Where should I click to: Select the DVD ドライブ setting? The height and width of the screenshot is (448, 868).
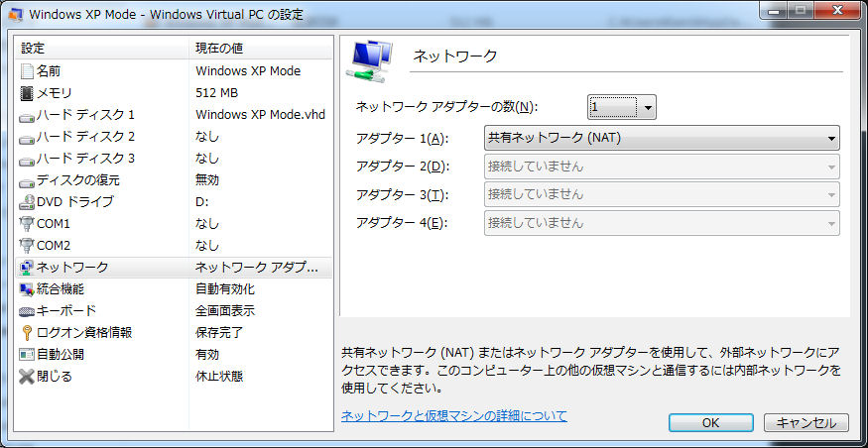point(174,202)
